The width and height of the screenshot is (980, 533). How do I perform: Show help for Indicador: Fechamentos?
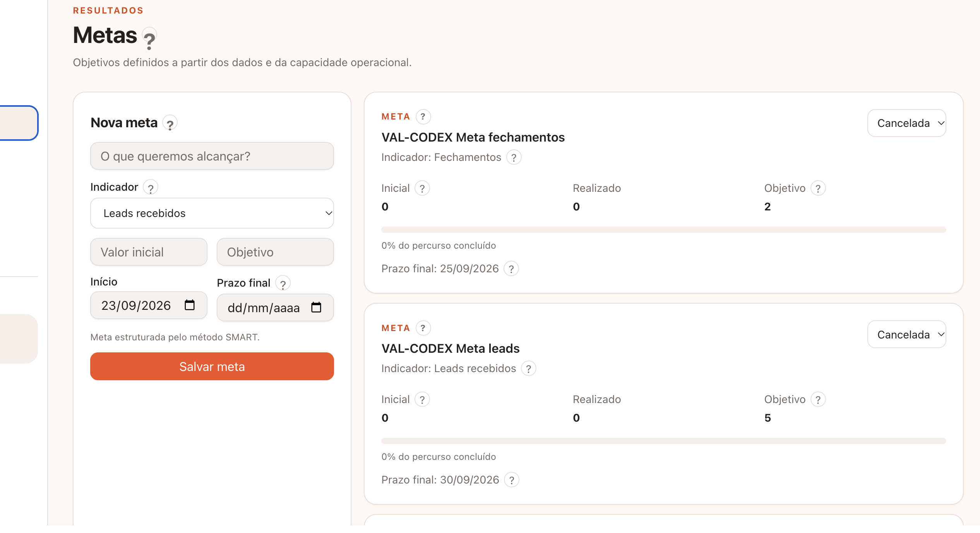[x=514, y=157]
